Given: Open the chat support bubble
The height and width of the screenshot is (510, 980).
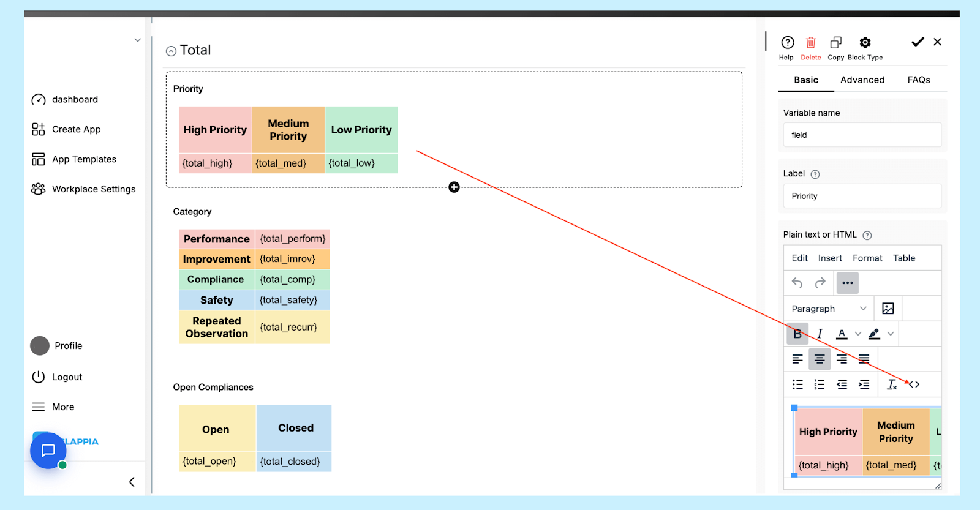Looking at the screenshot, I should point(48,451).
